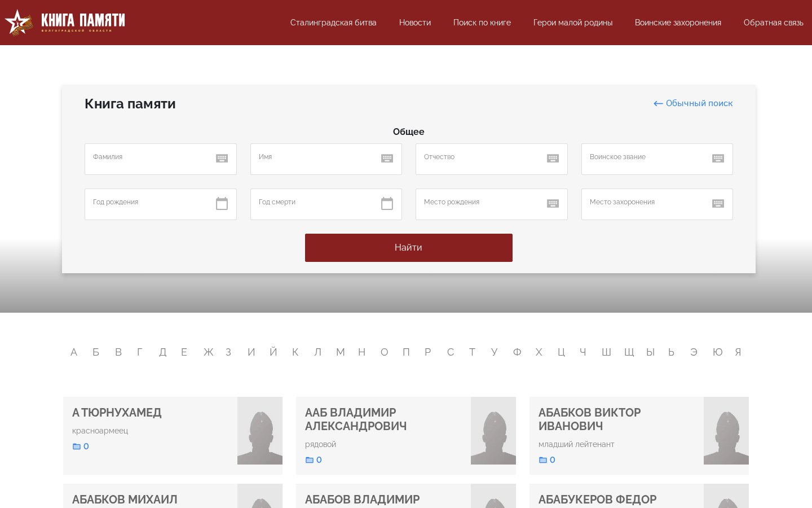Viewport: 812px width, 508px height.
Task: Click the Книга памяти form heading
Action: (x=130, y=104)
